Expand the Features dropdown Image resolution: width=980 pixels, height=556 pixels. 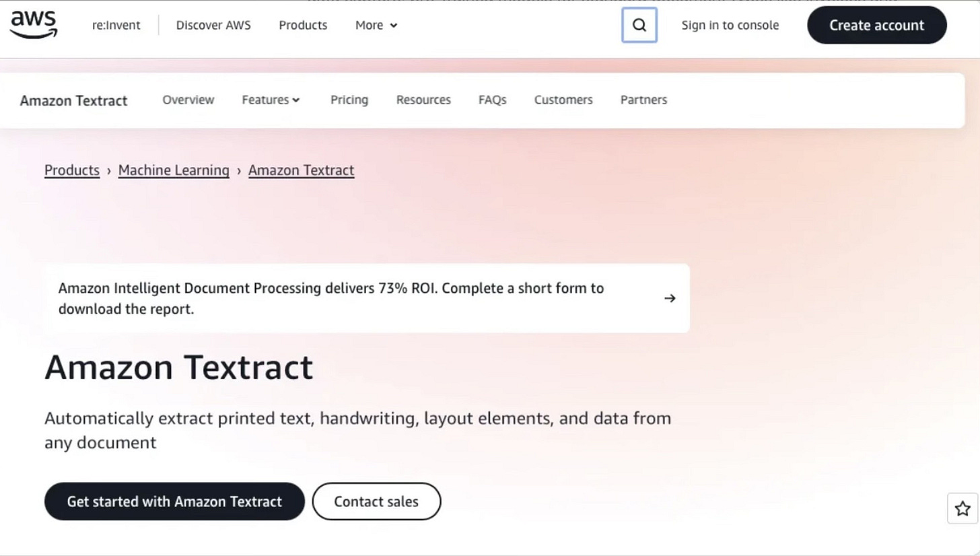(271, 100)
